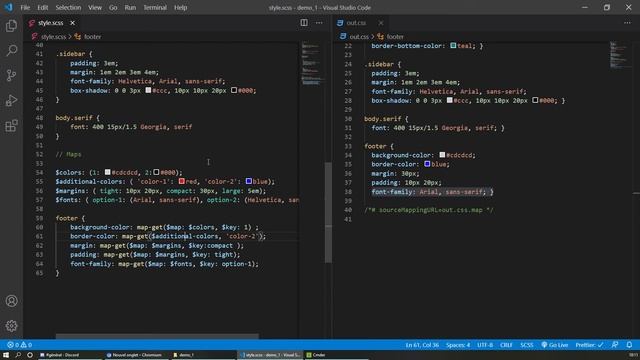
Task: Click the blue swatch in $additional-colors line
Action: pos(249,181)
